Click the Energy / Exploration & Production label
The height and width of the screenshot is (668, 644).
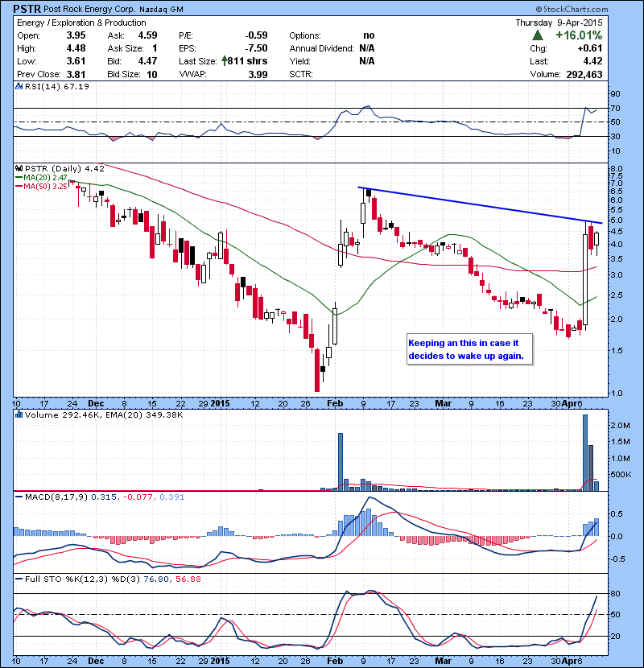[81, 23]
